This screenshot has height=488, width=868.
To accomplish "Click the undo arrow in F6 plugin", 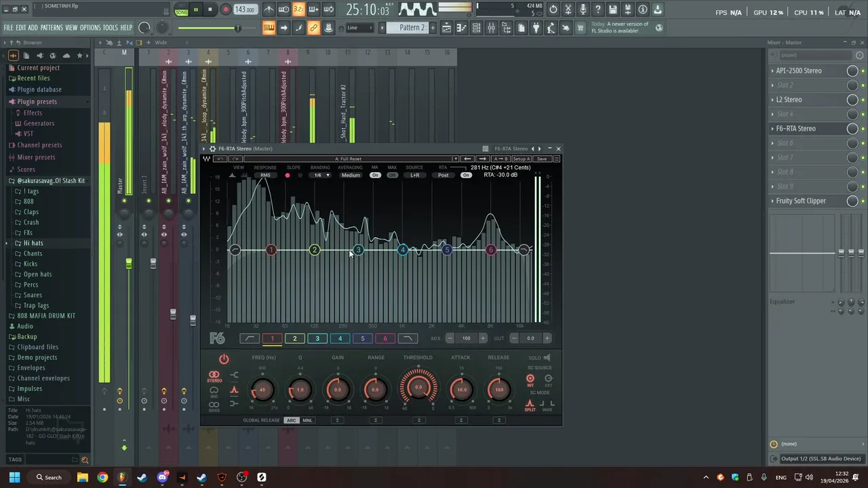I will pos(220,159).
